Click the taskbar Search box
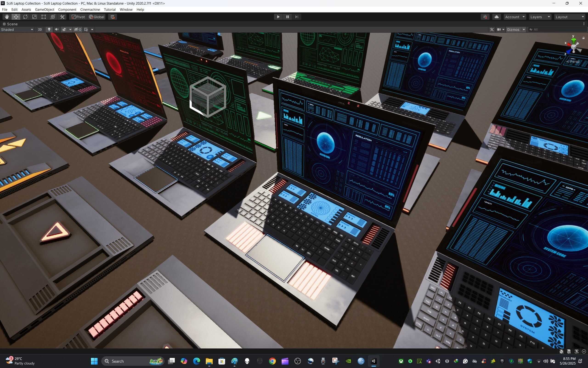The height and width of the screenshot is (368, 588). (x=133, y=361)
